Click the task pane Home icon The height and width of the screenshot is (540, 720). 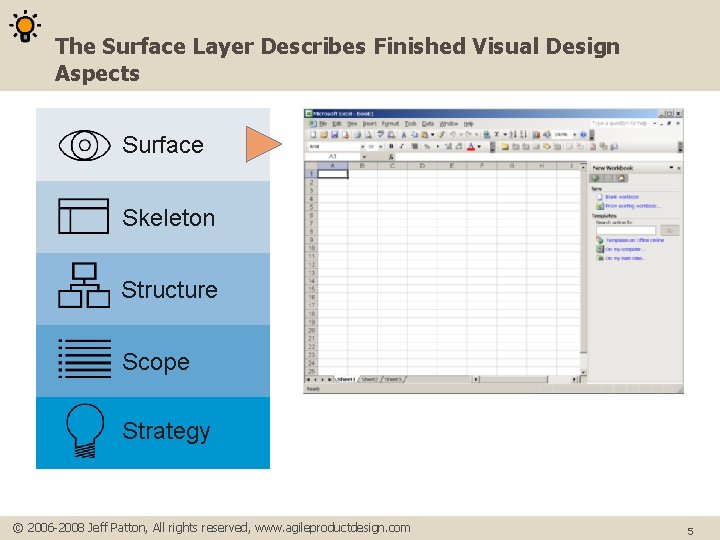coord(621,178)
